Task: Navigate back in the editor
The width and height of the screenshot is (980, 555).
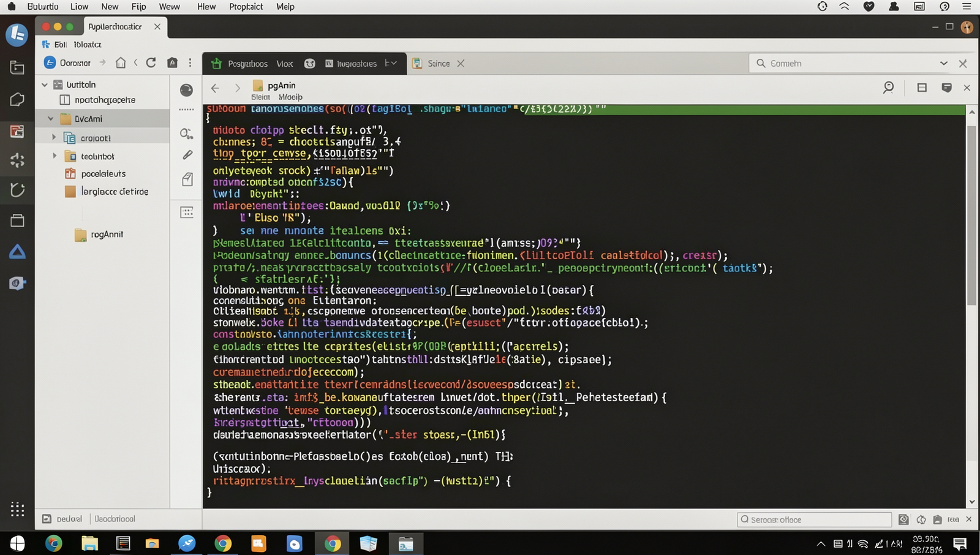Action: (x=215, y=88)
